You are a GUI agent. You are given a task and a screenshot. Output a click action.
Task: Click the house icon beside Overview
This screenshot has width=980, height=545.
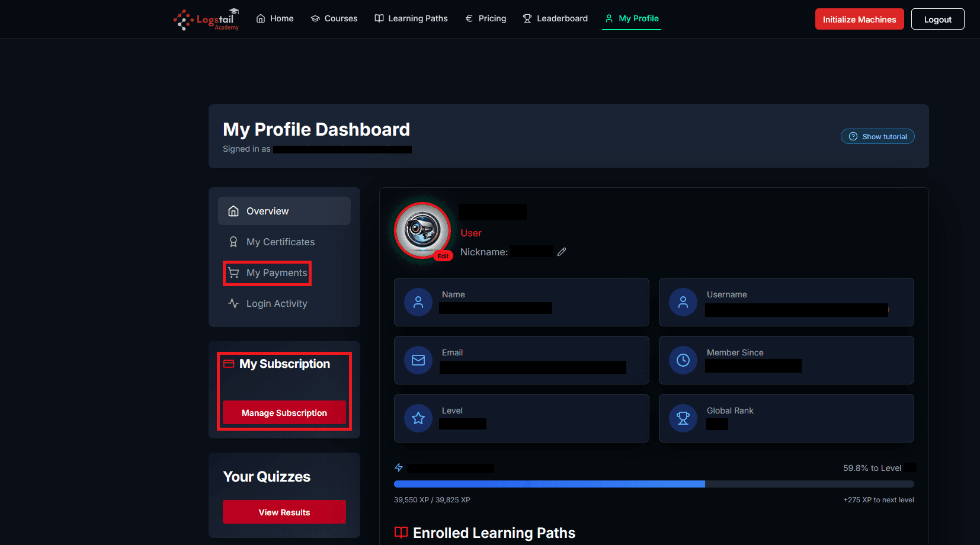pyautogui.click(x=233, y=211)
